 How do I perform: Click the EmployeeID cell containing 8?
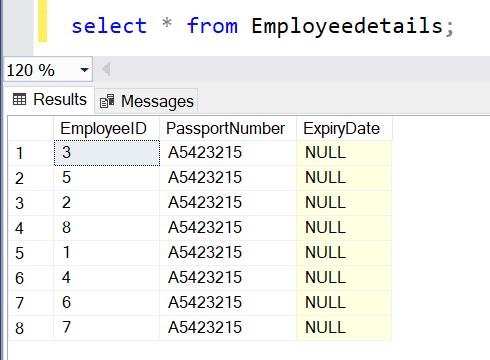pos(107,228)
